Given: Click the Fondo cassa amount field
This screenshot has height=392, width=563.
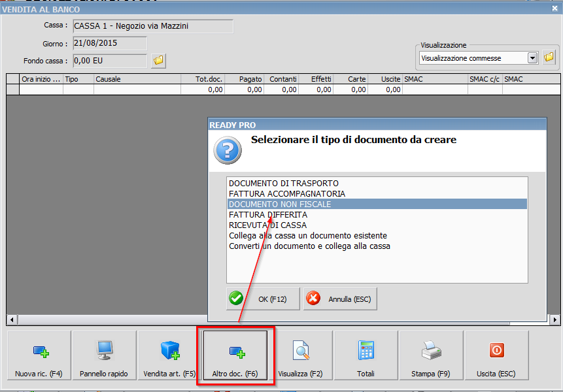Looking at the screenshot, I should click(110, 61).
